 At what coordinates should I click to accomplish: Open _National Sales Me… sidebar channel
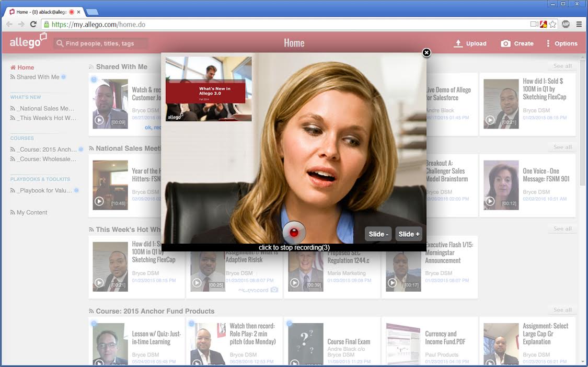pos(43,108)
